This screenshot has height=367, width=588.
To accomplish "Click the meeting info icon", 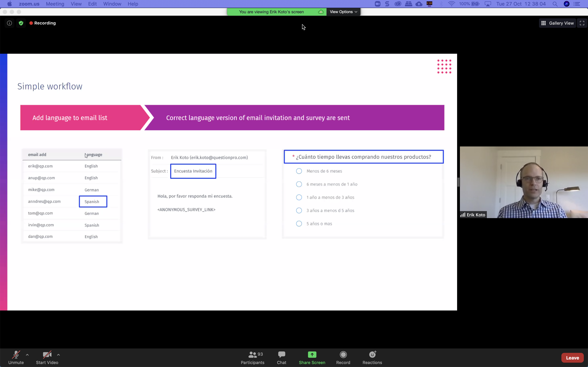I will click(9, 23).
